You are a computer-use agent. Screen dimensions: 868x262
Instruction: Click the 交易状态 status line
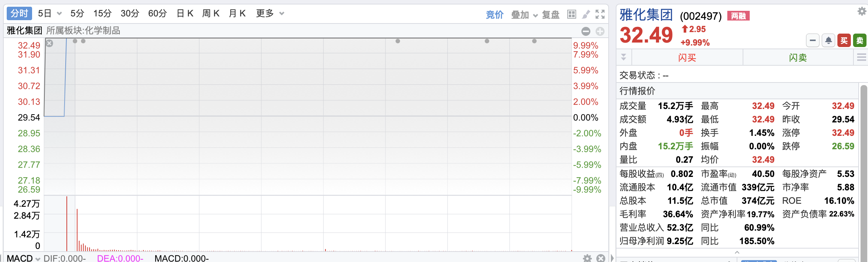(x=644, y=75)
